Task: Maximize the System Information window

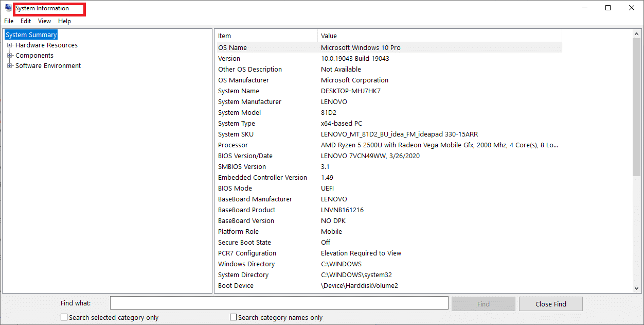Action: coord(608,8)
